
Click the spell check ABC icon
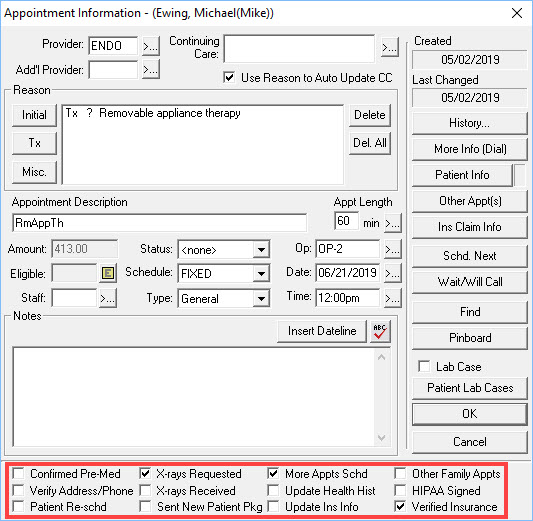click(380, 331)
